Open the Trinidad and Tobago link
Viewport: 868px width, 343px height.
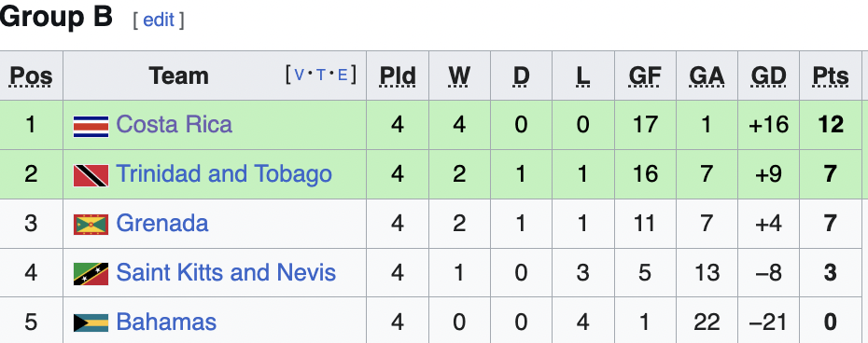[x=224, y=174]
